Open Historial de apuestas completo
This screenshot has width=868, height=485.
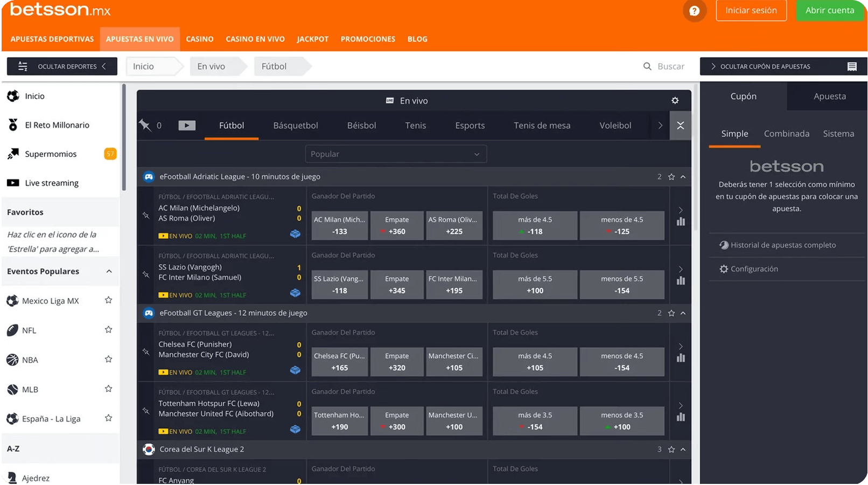click(x=778, y=245)
